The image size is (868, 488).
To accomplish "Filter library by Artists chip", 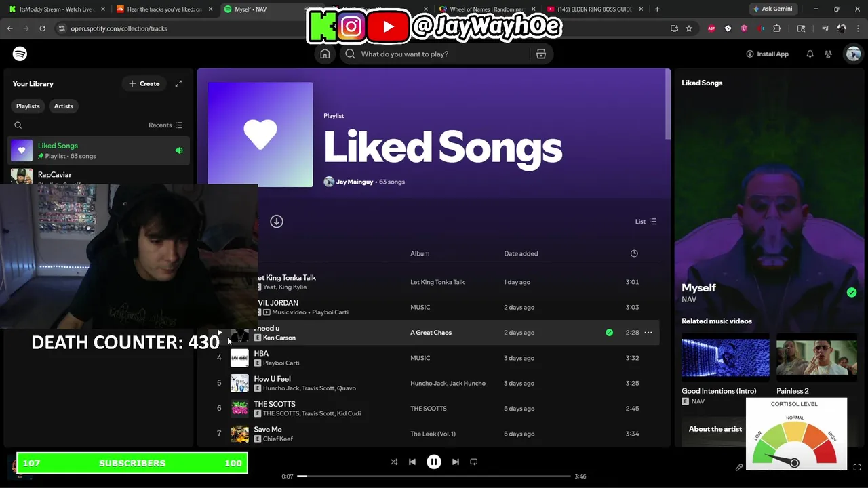I will pyautogui.click(x=64, y=106).
